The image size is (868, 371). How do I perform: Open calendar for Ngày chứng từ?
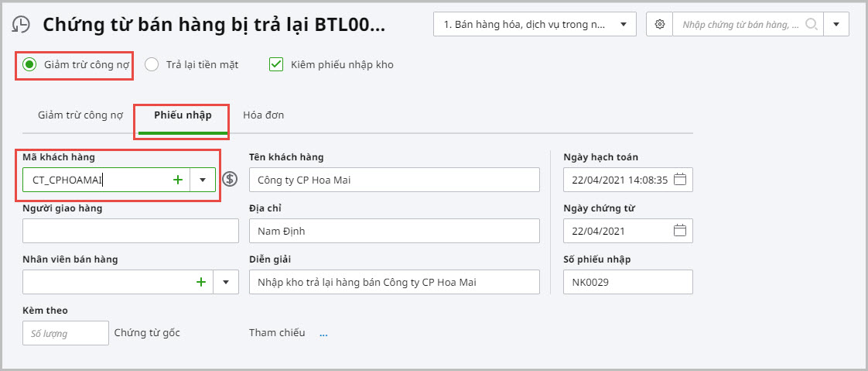pos(680,231)
